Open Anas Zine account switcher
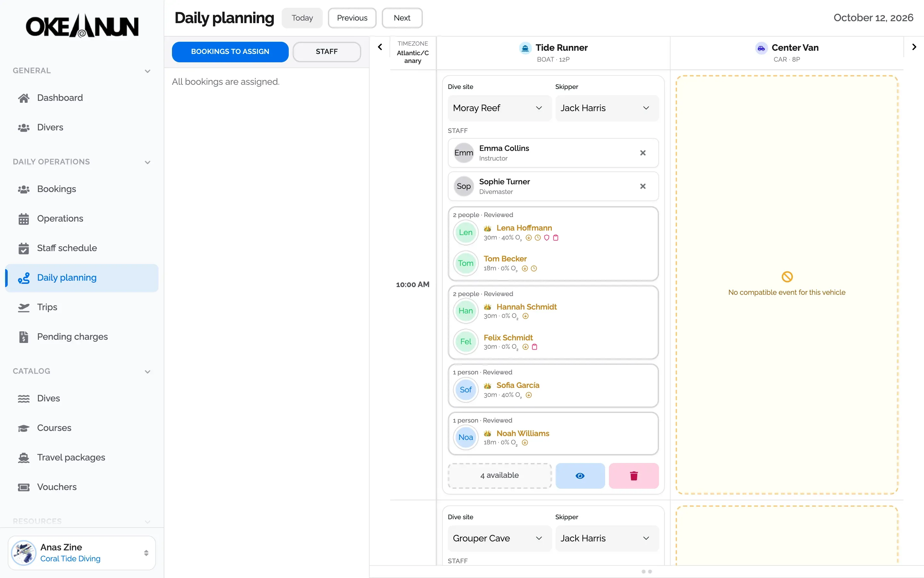 [82, 553]
